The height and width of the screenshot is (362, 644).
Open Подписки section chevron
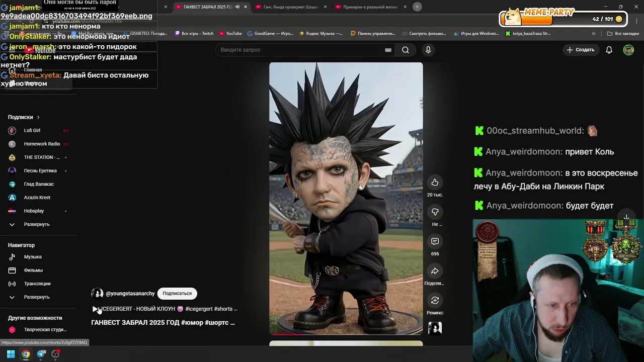[x=38, y=117]
